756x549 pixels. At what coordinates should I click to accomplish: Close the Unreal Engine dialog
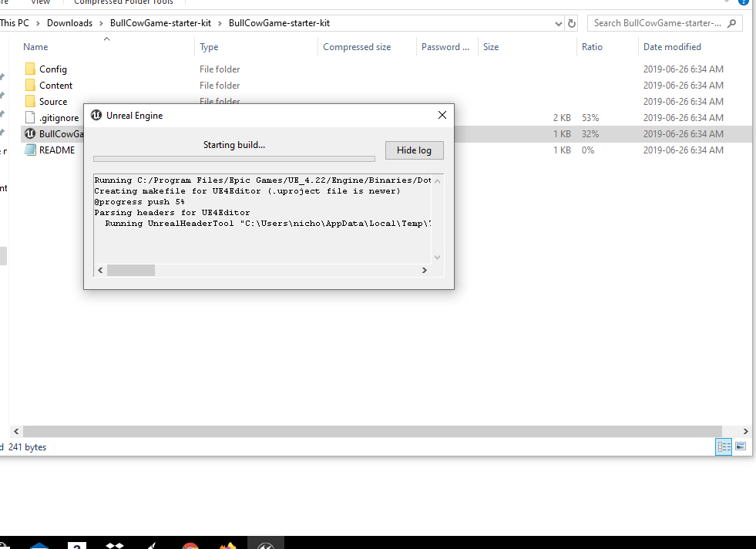(442, 116)
